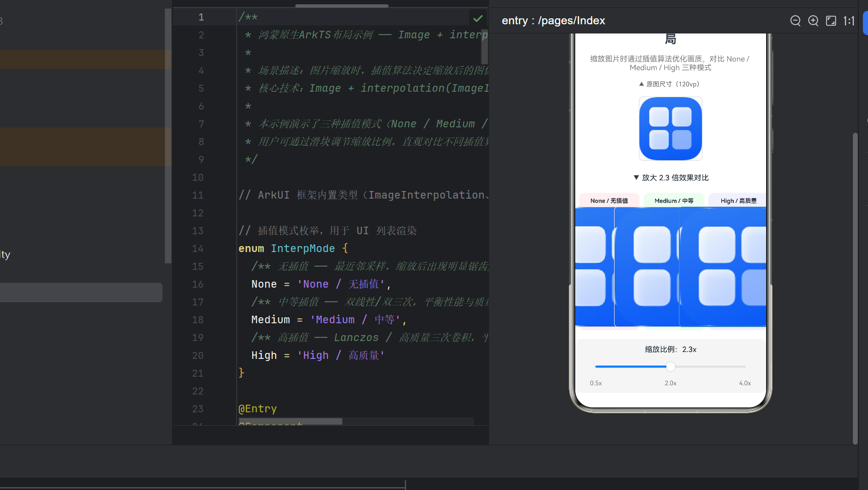Click the enlarged High interpolation image
Viewport: 868px width, 490px height.
pyautogui.click(x=723, y=267)
